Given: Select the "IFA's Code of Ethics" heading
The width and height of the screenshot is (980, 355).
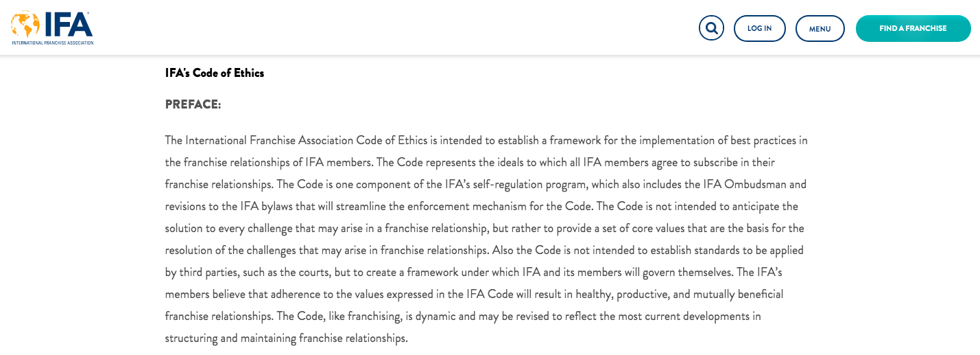Looking at the screenshot, I should click(215, 73).
